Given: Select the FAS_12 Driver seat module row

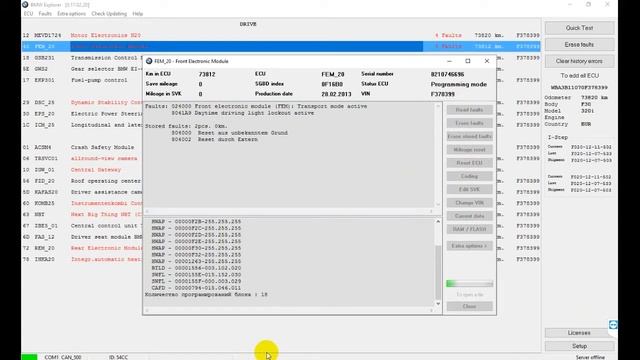Looking at the screenshot, I should 82,237.
